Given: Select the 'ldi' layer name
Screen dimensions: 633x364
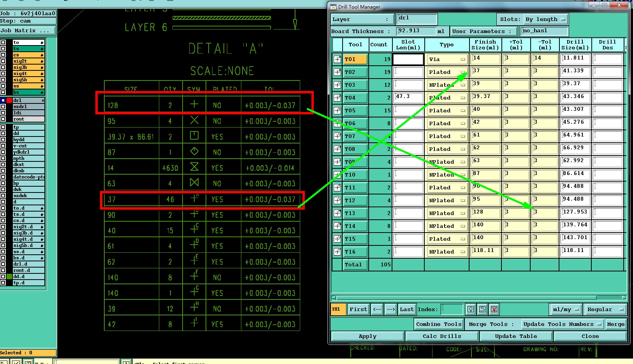Looking at the screenshot, I should [29, 113].
